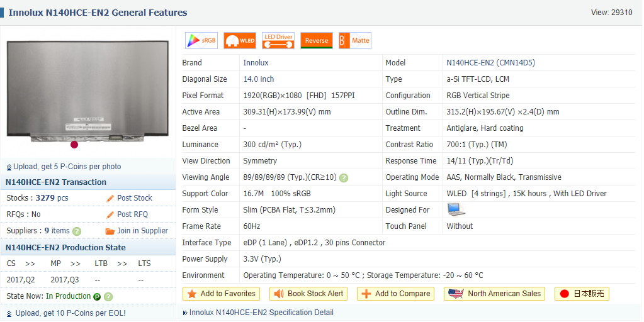Click the Matte surface badge
Image resolution: width=644 pixels, height=322 pixels.
pyautogui.click(x=355, y=41)
